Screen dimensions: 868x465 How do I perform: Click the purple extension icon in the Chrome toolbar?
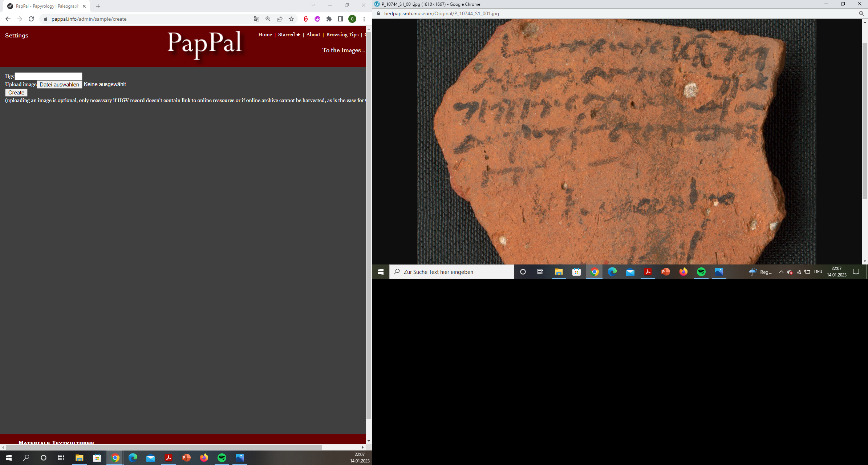[317, 19]
